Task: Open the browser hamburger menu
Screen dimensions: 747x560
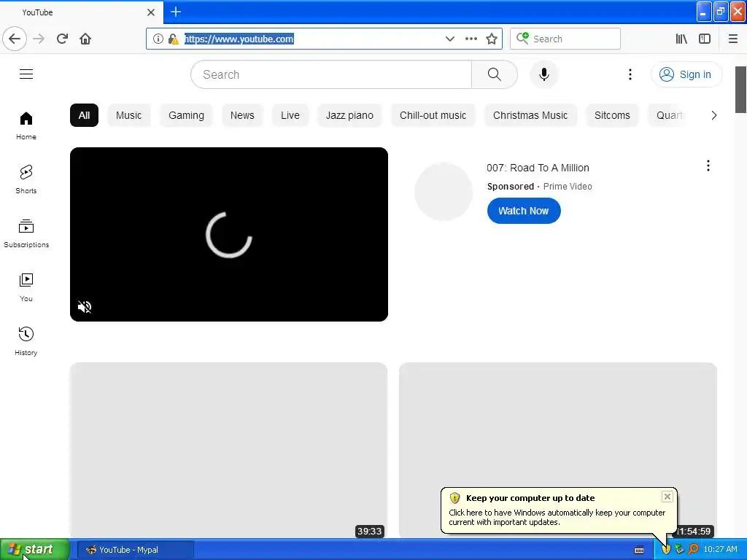Action: coord(732,39)
